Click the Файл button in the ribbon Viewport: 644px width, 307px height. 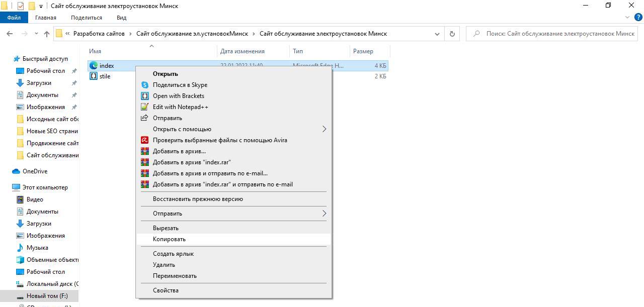(x=14, y=18)
